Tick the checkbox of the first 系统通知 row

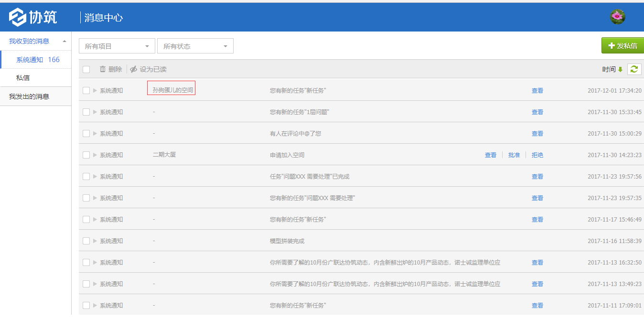pos(86,90)
